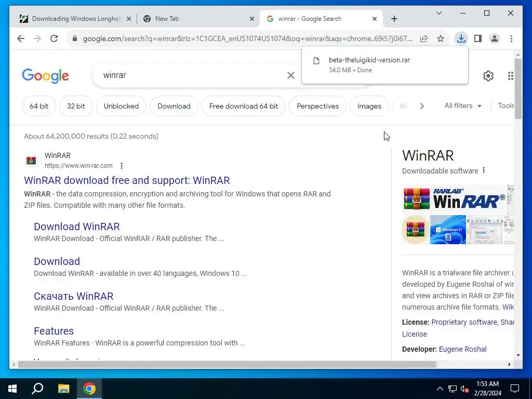Click the Google logo
Screen dimensions: 532x399
point(46,76)
